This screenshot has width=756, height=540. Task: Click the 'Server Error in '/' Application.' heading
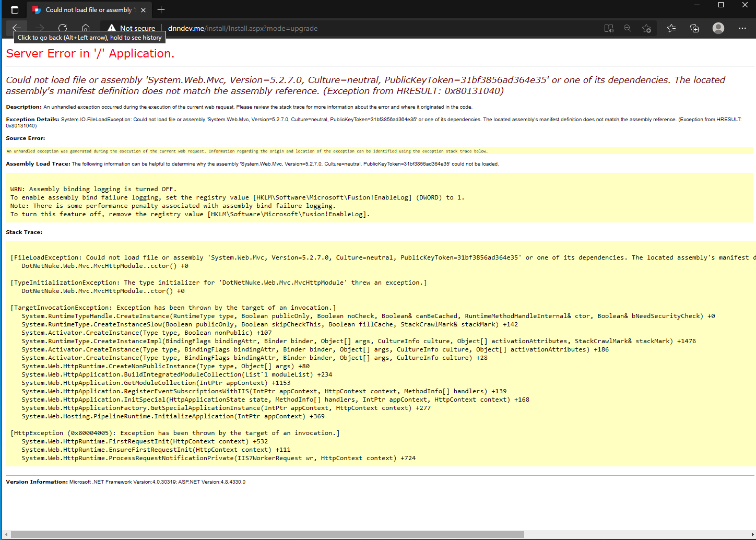90,53
